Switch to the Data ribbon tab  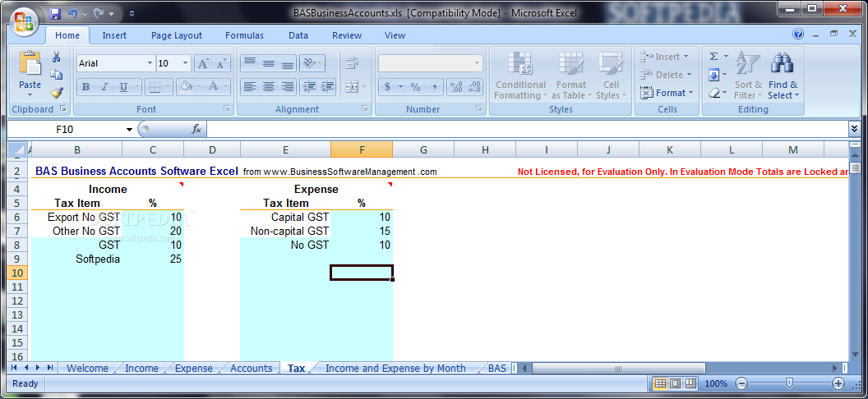[298, 35]
